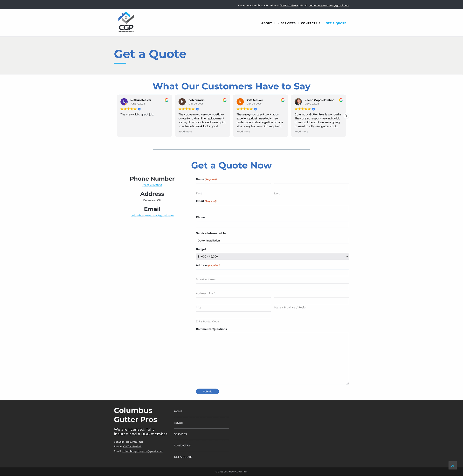Click Google icon on Nathan Kessler's review
The height and width of the screenshot is (476, 463).
click(167, 100)
